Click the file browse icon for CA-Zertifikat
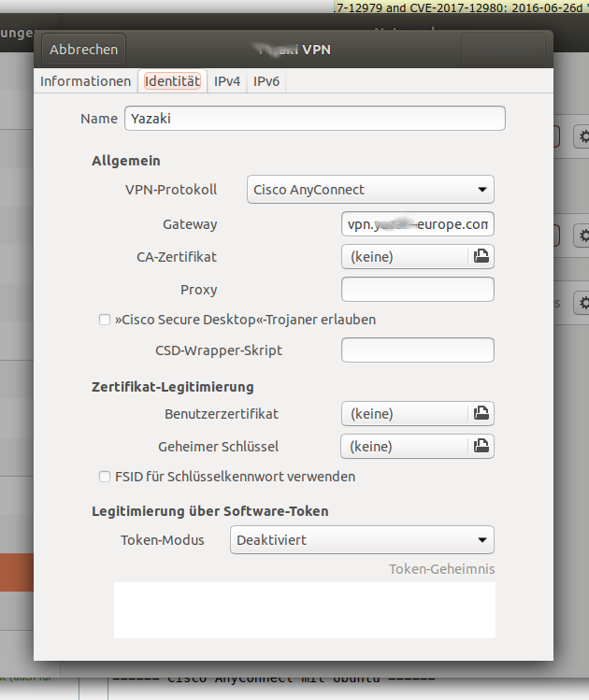 (481, 256)
